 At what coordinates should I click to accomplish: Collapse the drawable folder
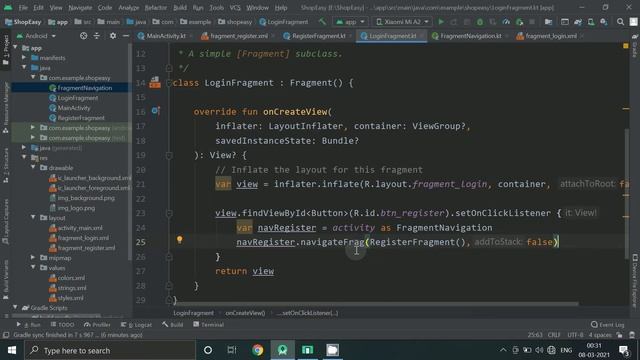[33, 167]
